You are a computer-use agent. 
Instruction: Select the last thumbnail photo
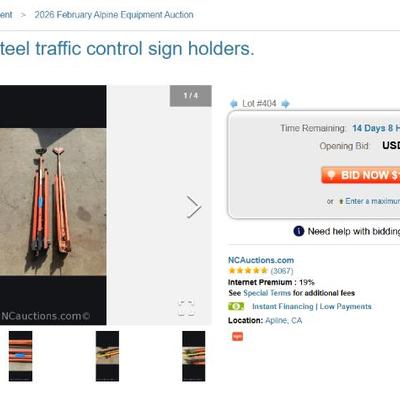point(194,356)
